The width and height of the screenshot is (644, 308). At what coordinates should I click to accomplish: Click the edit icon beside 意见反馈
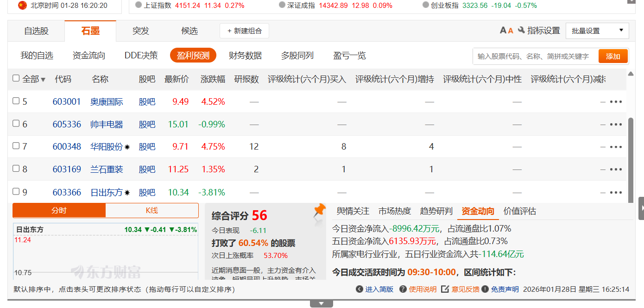point(445,289)
